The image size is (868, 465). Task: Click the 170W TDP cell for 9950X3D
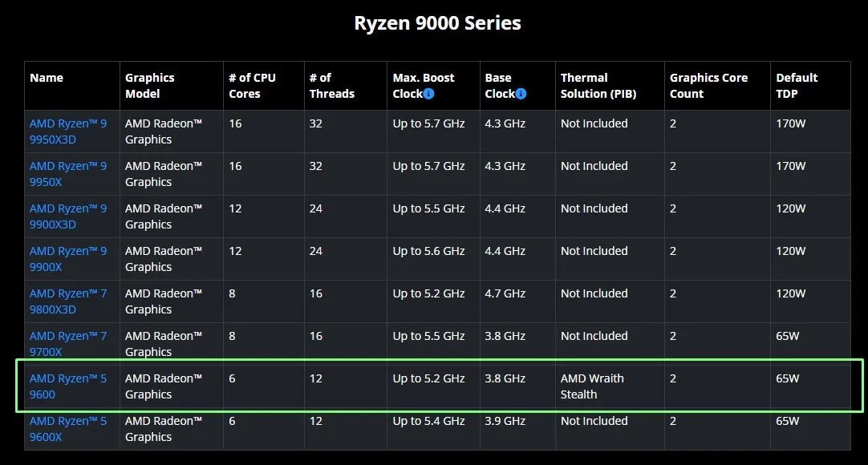pyautogui.click(x=790, y=123)
